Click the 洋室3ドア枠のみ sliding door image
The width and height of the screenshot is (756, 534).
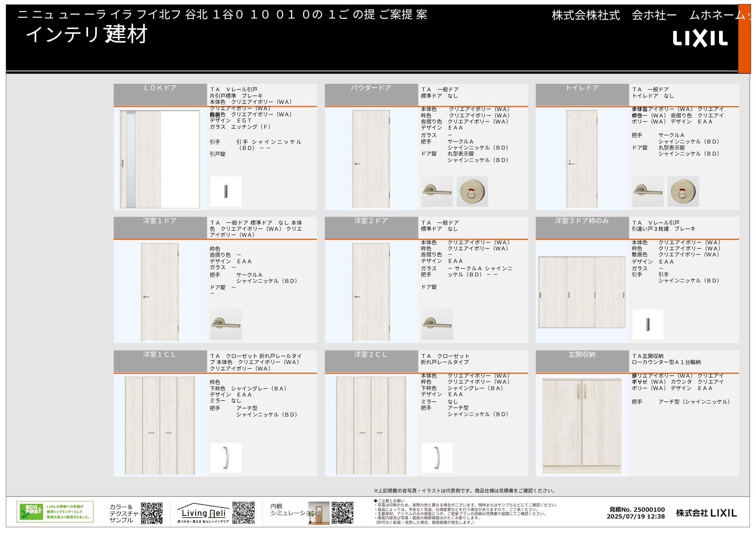[x=582, y=292]
